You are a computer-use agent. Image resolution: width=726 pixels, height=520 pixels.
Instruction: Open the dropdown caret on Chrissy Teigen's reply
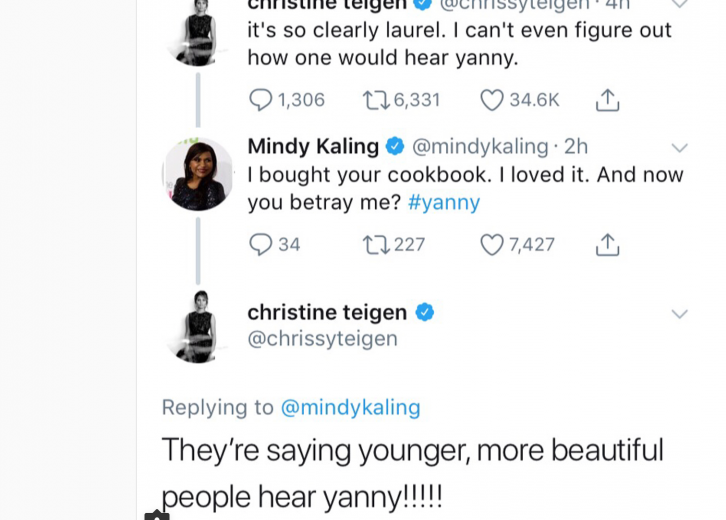[x=679, y=314]
